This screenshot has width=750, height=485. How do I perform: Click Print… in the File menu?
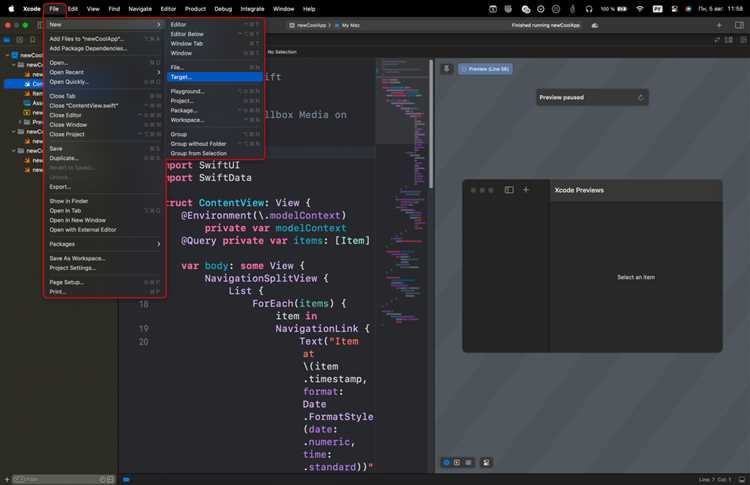pos(105,292)
